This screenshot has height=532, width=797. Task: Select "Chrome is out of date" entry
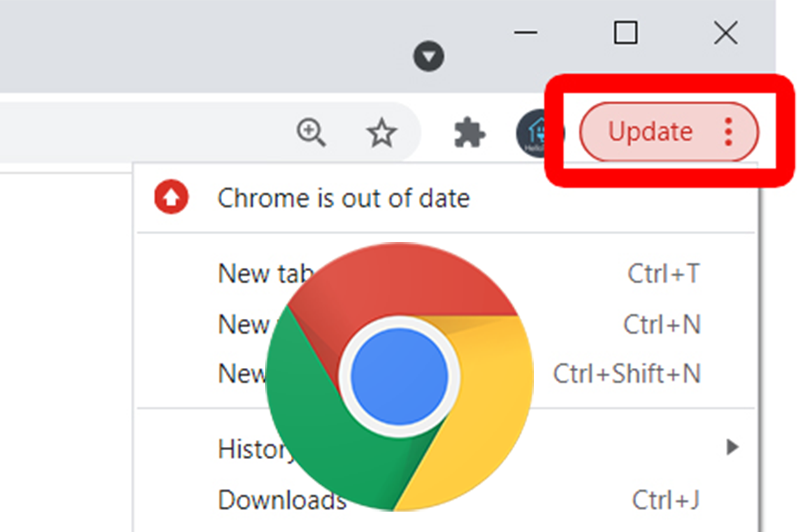coord(343,198)
